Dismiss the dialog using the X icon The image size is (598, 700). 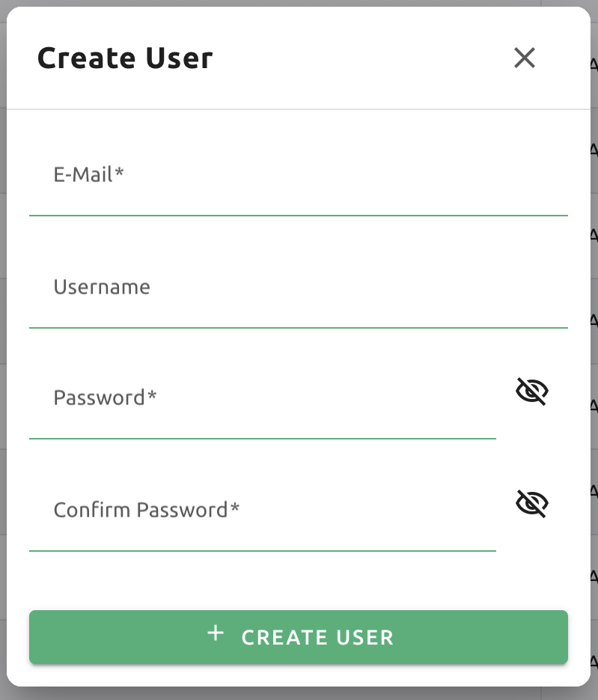[525, 58]
